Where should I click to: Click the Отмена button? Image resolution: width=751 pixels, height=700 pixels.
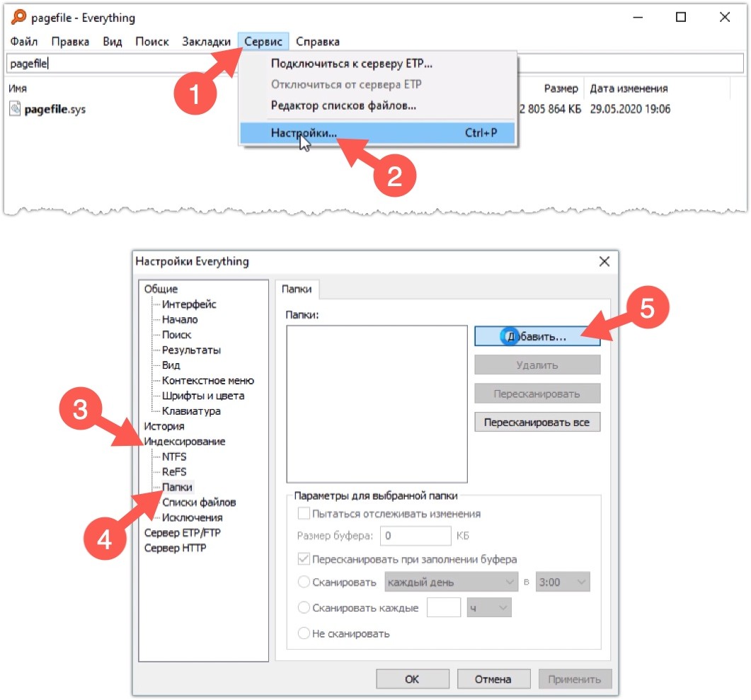pos(493,679)
